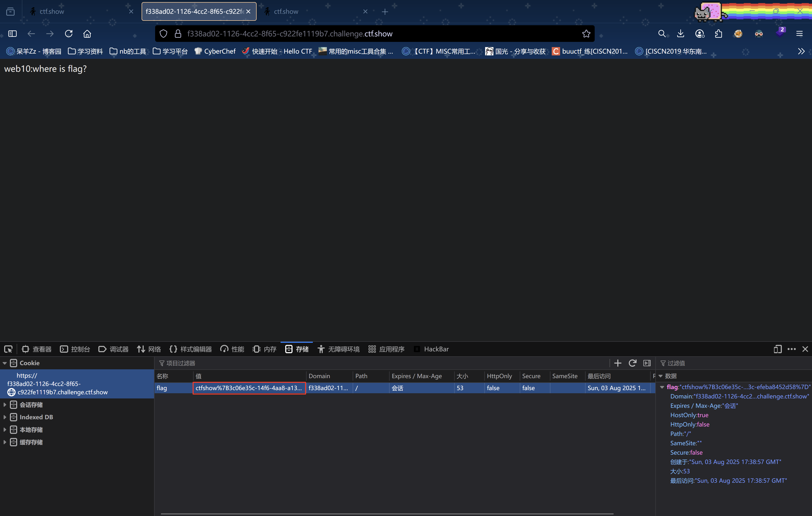The width and height of the screenshot is (812, 516).
Task: Click the element picker icon in devtools
Action: [8, 349]
